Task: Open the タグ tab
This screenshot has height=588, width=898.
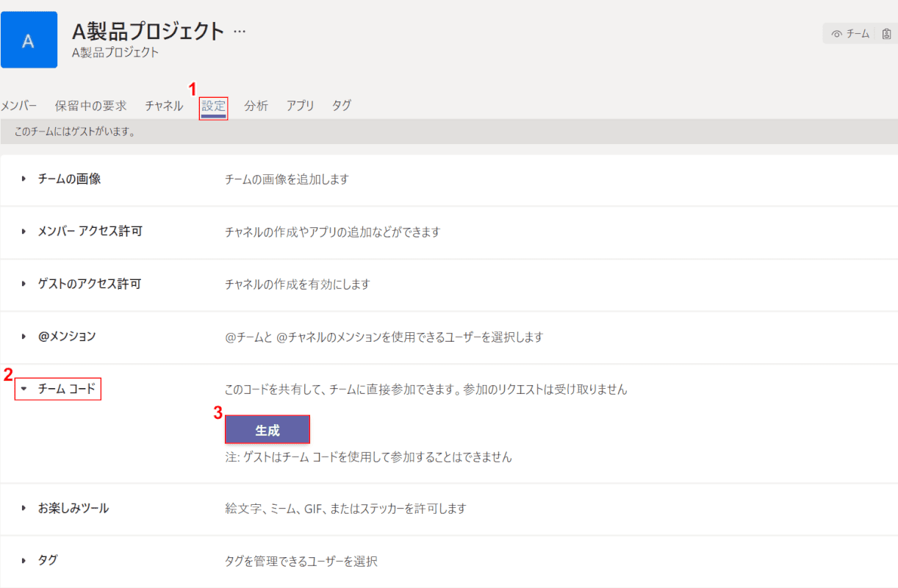Action: [x=341, y=106]
